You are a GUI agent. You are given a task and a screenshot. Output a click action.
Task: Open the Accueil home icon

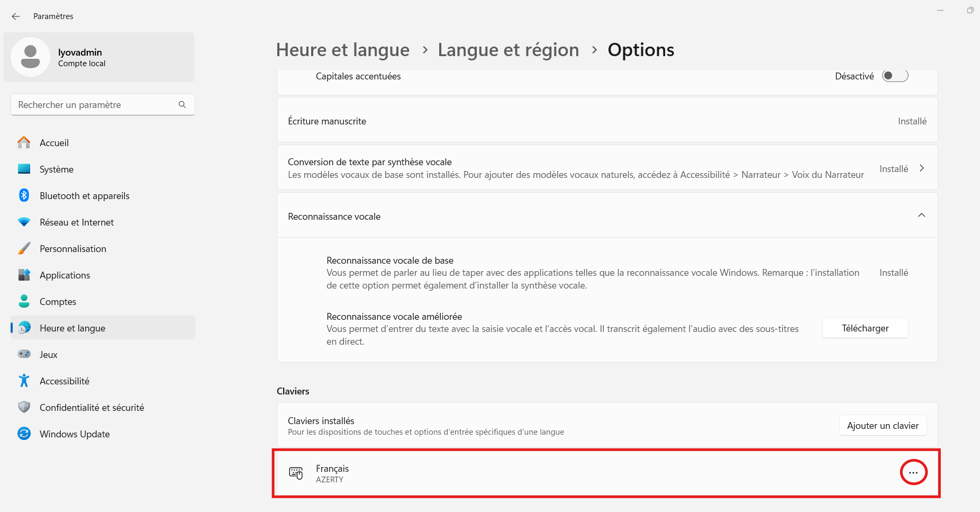(x=24, y=142)
